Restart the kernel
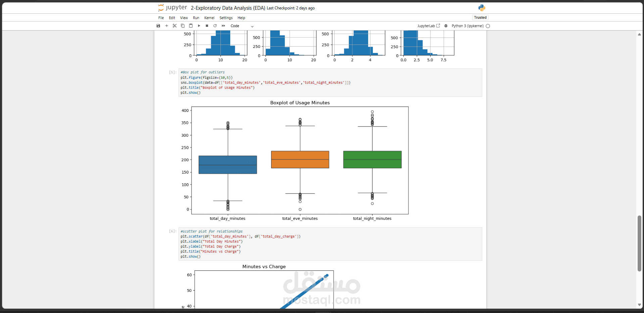The height and width of the screenshot is (313, 644). coord(215,26)
